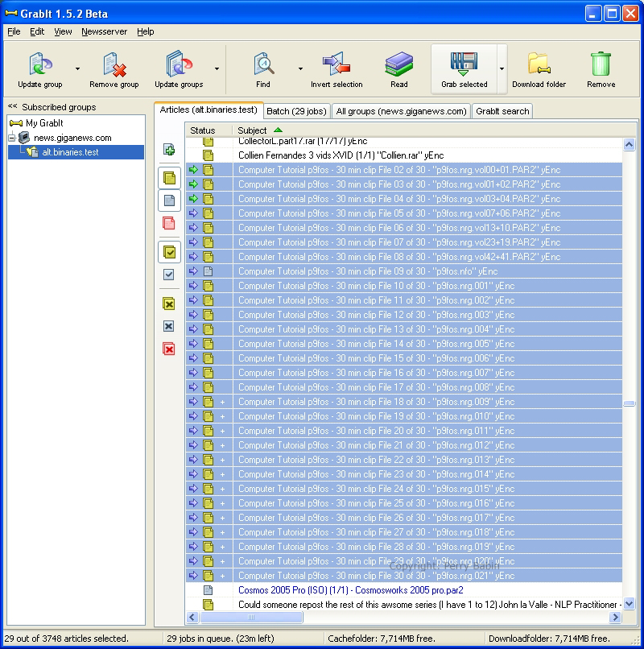The height and width of the screenshot is (649, 644).
Task: Click the Read books icon
Action: pyautogui.click(x=399, y=64)
